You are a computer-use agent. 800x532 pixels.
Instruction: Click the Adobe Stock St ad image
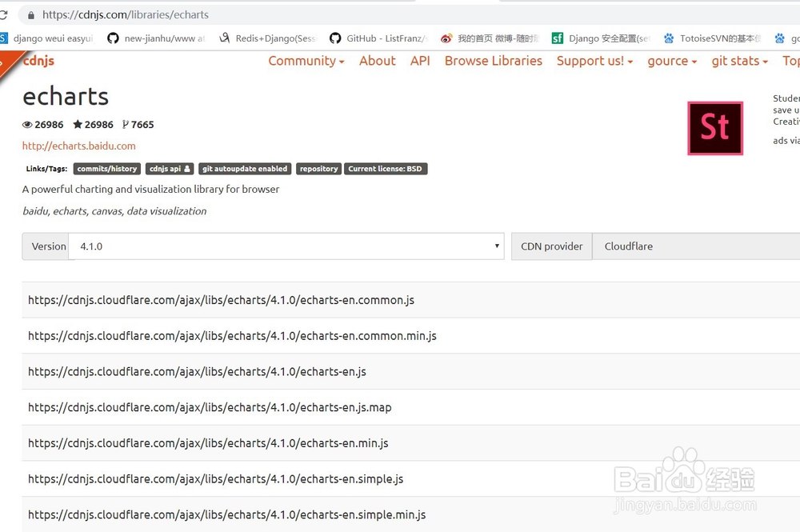pos(714,128)
